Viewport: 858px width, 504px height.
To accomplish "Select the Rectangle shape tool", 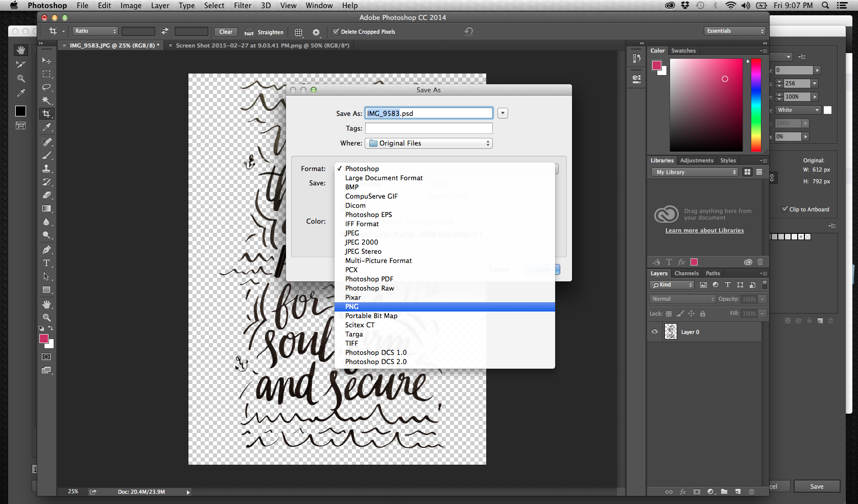I will pos(46,290).
